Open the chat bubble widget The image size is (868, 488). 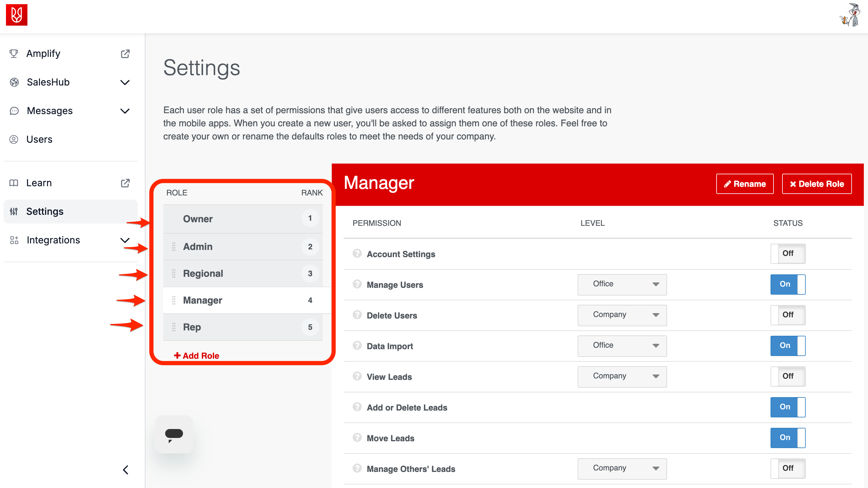174,434
